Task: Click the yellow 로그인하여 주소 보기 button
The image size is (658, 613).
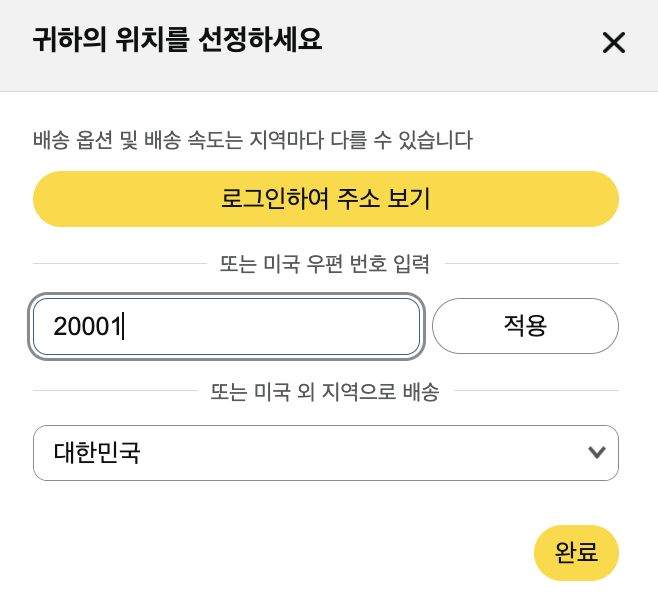Action: tap(325, 199)
